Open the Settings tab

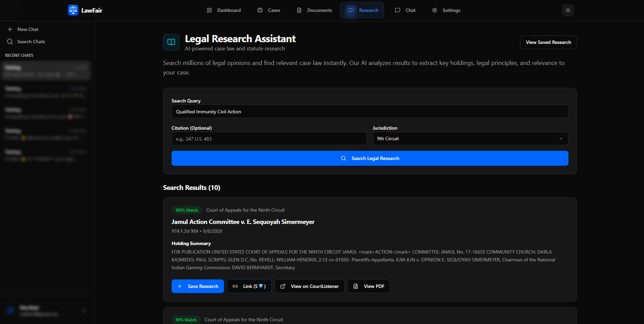(x=446, y=10)
